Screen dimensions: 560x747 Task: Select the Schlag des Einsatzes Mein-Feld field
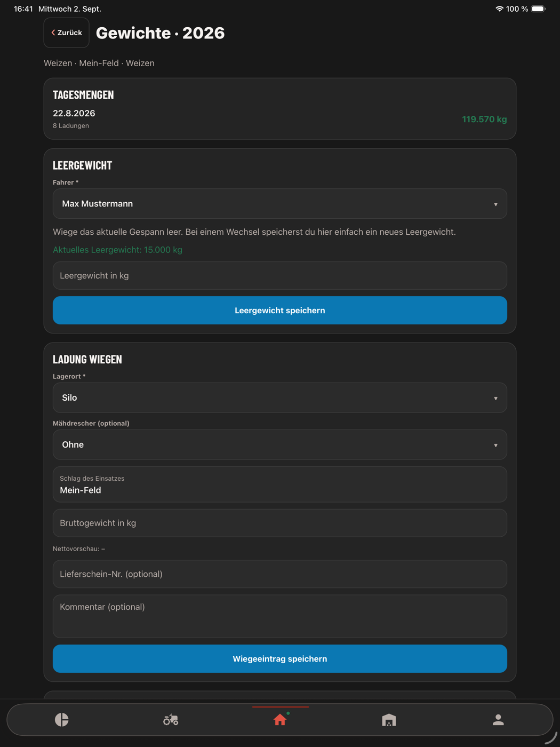[x=280, y=484]
